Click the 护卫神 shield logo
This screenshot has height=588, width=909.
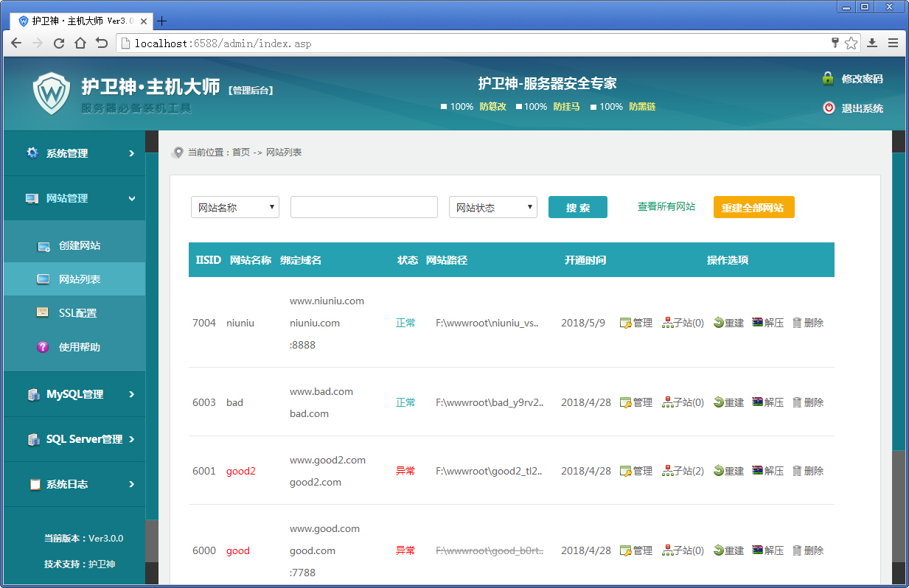(50, 92)
